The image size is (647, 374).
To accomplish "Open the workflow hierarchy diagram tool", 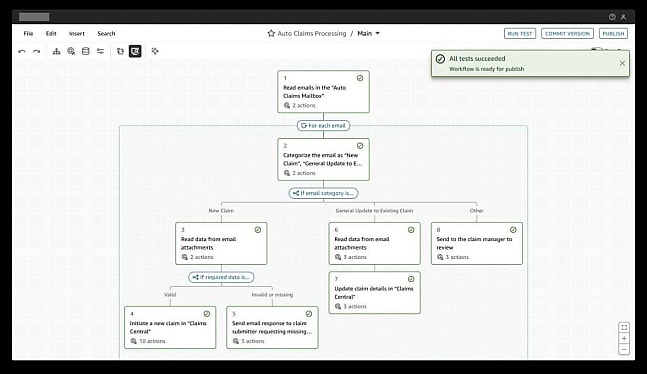I will pyautogui.click(x=57, y=51).
